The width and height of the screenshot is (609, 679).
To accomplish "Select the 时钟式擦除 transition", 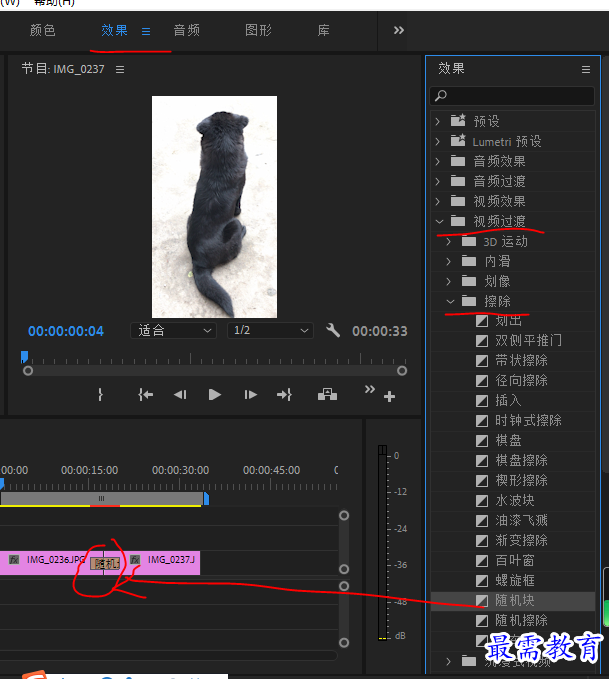I will coord(528,420).
